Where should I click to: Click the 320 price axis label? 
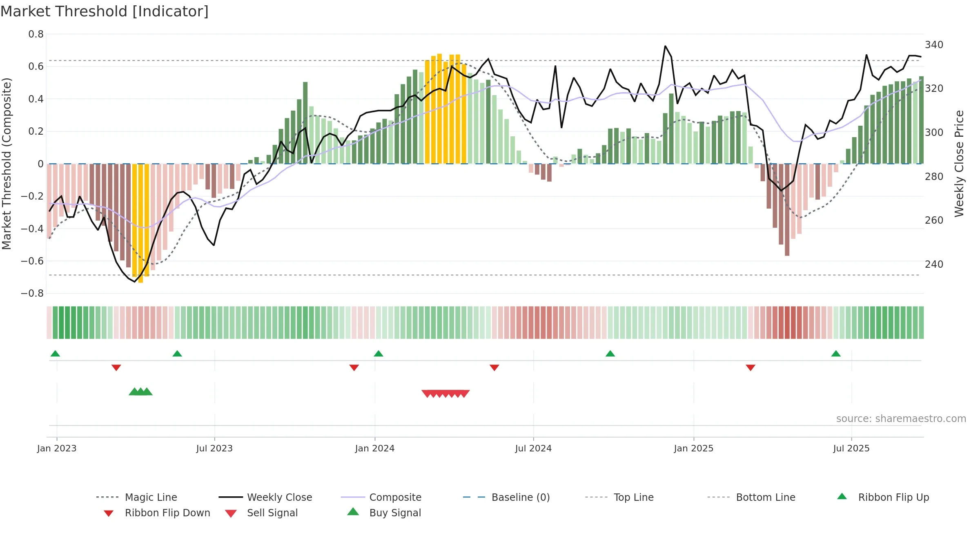[934, 89]
